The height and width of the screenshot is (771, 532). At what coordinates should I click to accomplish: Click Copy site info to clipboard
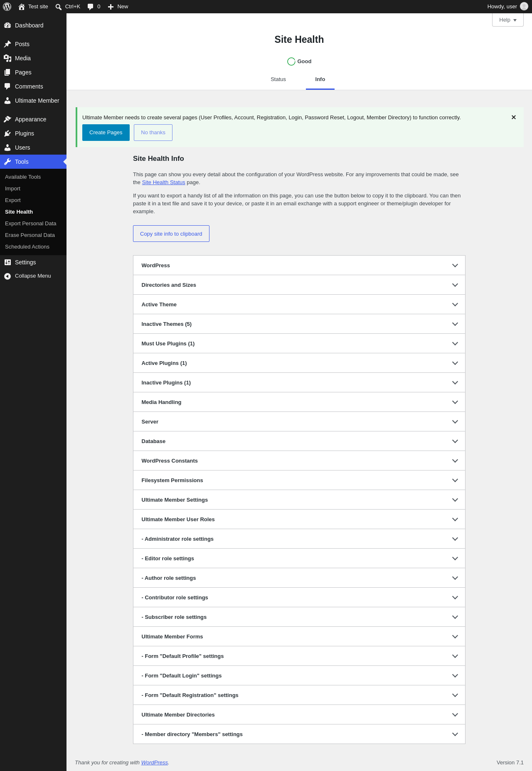coord(171,234)
